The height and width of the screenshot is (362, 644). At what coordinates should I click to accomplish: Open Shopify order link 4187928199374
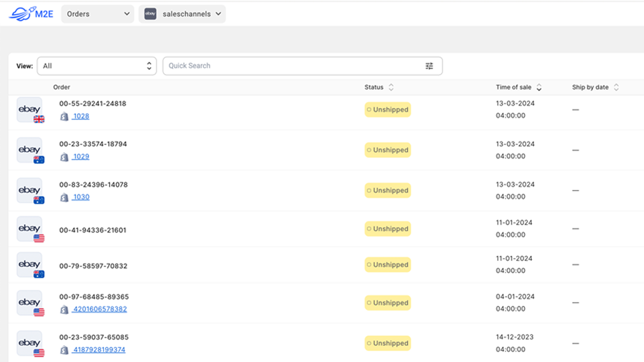[x=99, y=350]
